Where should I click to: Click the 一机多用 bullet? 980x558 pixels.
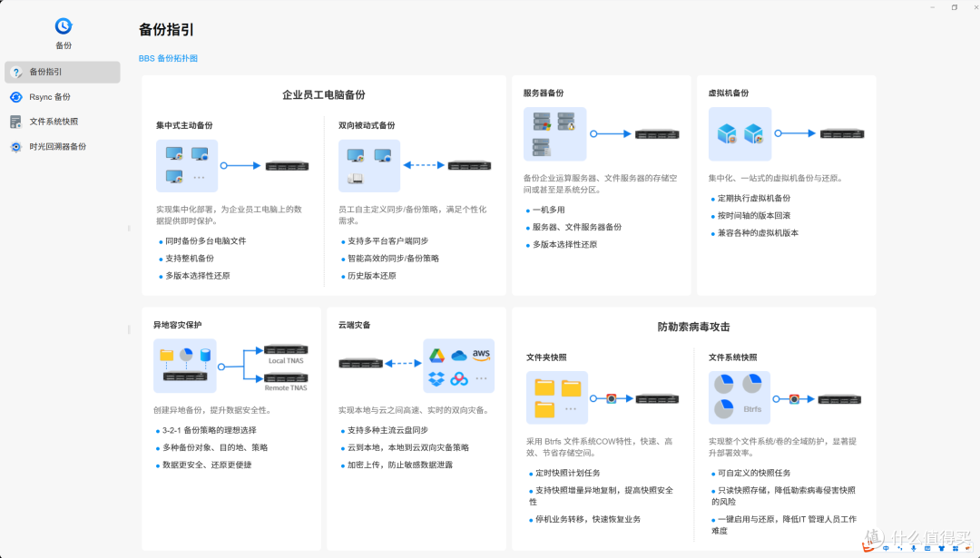click(548, 210)
